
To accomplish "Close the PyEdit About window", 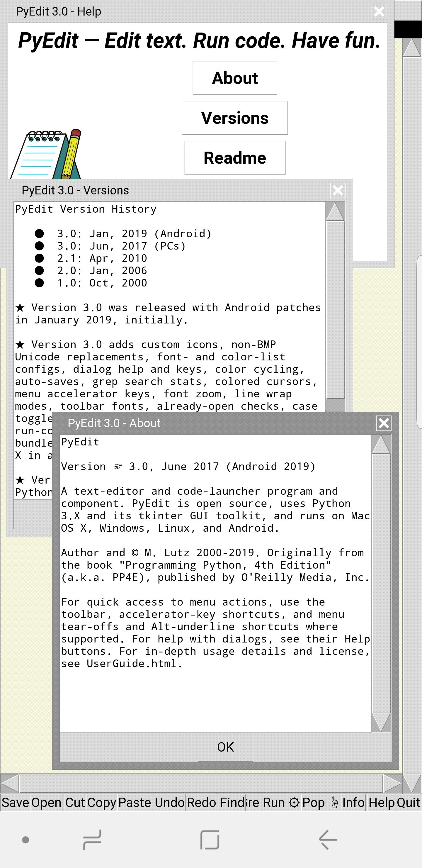I will point(384,423).
